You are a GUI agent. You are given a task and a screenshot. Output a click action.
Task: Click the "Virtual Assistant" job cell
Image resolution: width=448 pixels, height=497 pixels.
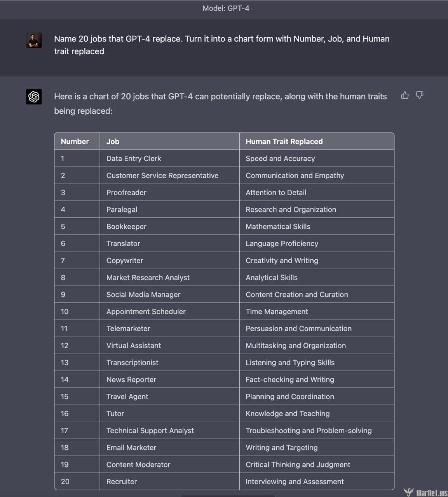click(x=134, y=346)
